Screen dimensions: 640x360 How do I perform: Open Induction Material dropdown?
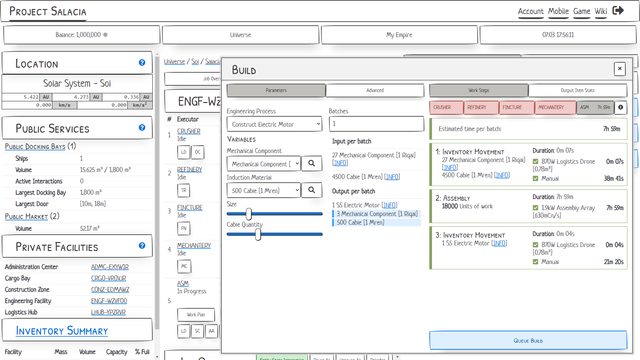tap(264, 190)
